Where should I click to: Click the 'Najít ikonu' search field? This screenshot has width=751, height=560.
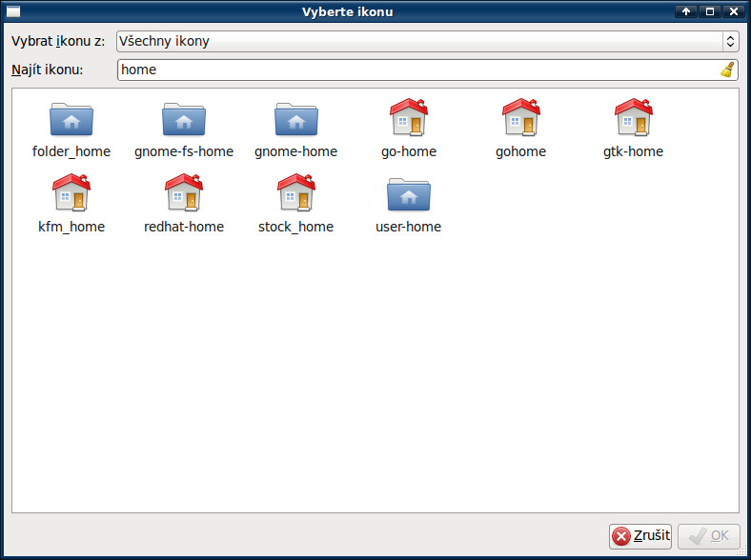[x=427, y=70]
